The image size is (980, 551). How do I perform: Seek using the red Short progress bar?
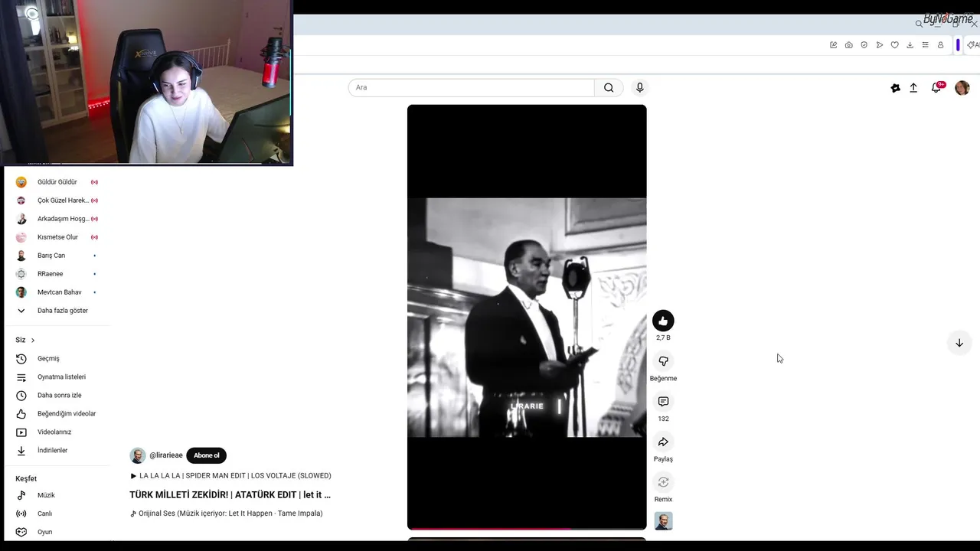pos(527,528)
